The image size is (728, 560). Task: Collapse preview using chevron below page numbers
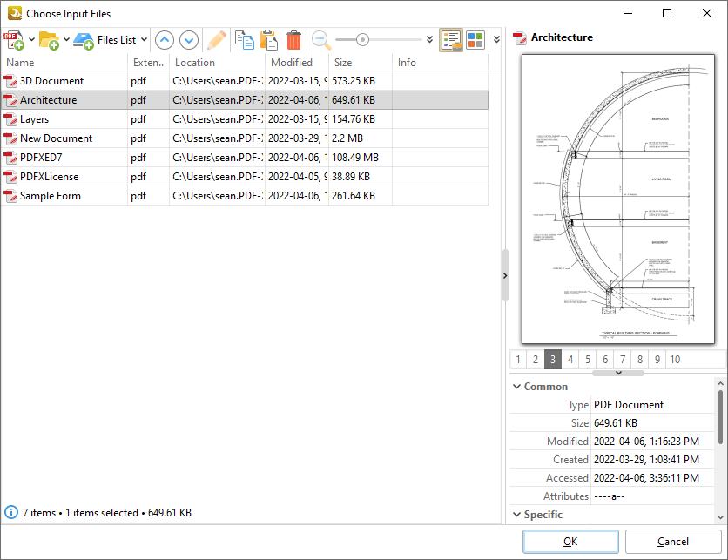pos(618,373)
